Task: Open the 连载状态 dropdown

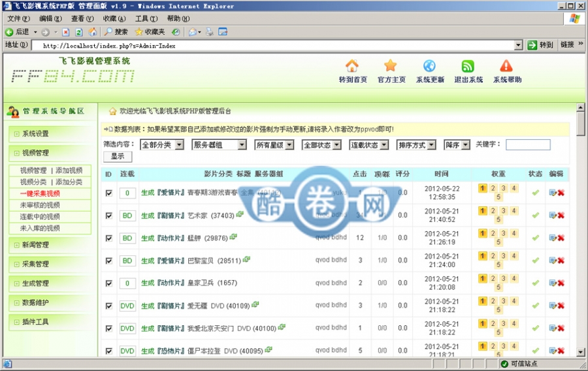Action: pos(369,144)
